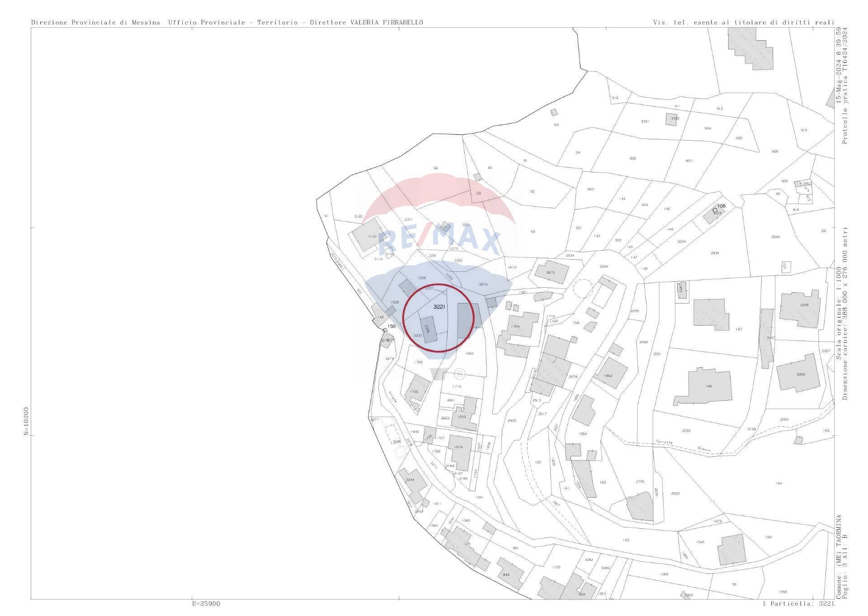Click survey point marker 158

pos(385,330)
